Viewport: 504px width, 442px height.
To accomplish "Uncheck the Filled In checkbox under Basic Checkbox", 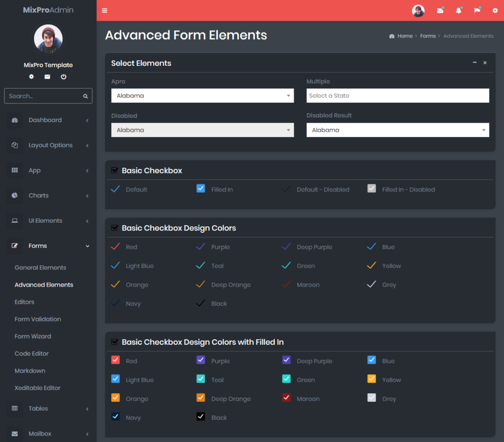I will pos(200,189).
